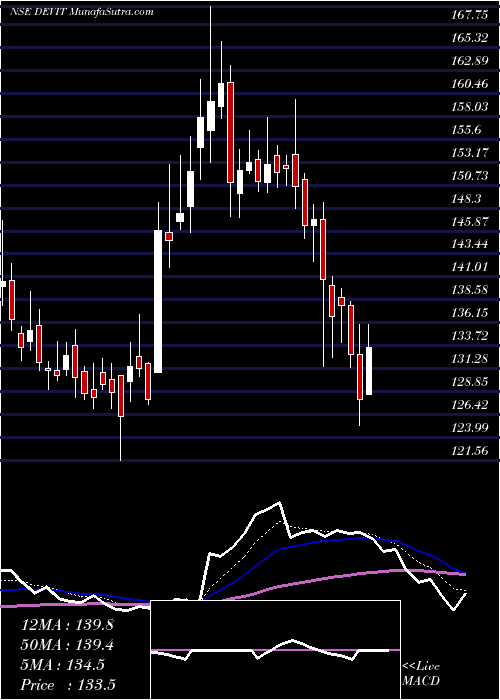
Task: Click the 123.99 price axis label
Action: [x=469, y=429]
